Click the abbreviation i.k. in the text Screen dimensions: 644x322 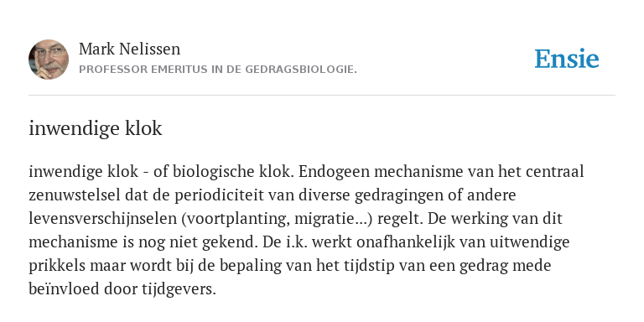pyautogui.click(x=297, y=242)
